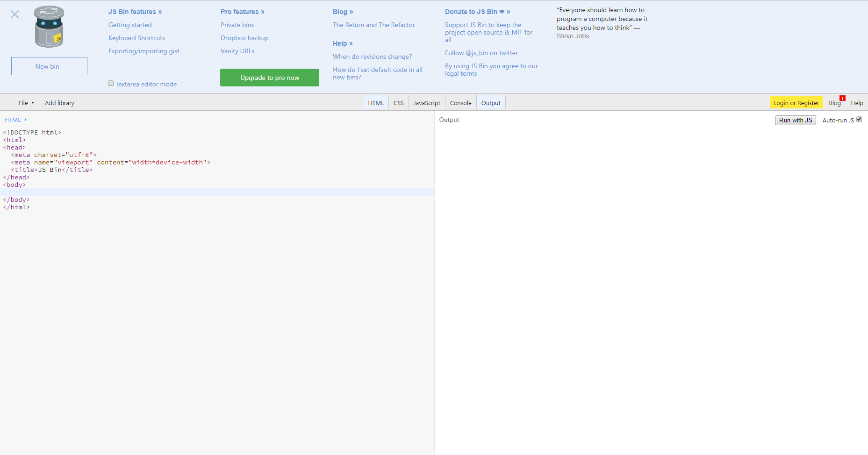868x455 pixels.
Task: Open the Private bins link
Action: pyautogui.click(x=237, y=25)
